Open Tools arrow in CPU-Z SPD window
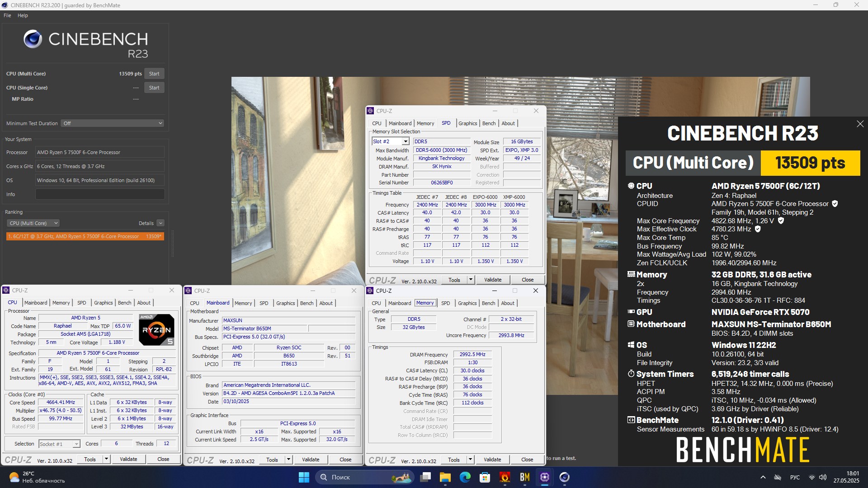The height and width of the screenshot is (488, 868). click(471, 280)
